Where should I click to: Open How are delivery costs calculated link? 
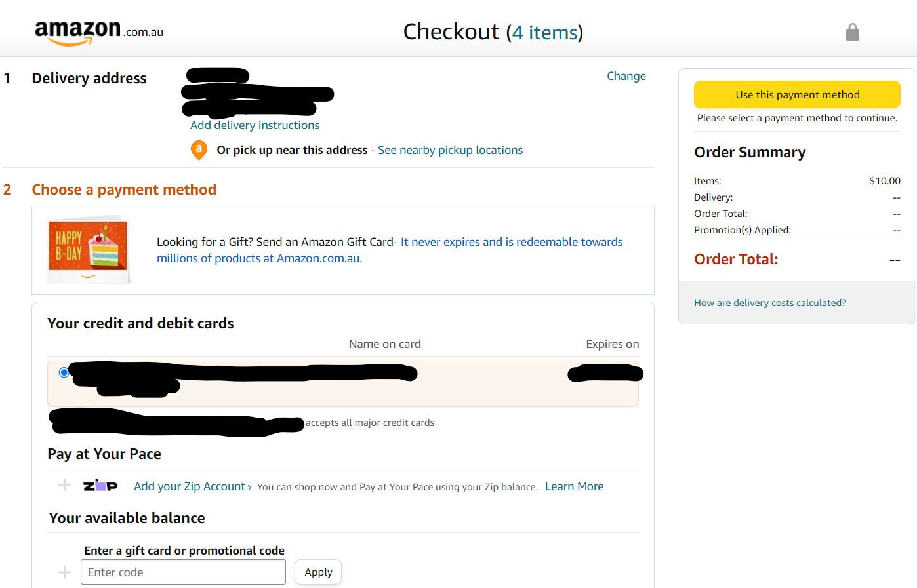pyautogui.click(x=770, y=303)
